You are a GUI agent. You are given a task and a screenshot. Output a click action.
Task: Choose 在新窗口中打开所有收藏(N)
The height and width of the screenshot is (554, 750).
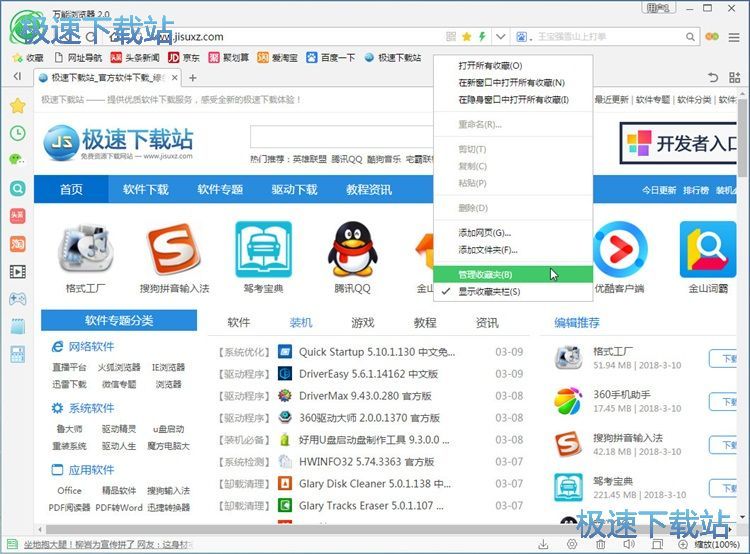coord(513,83)
